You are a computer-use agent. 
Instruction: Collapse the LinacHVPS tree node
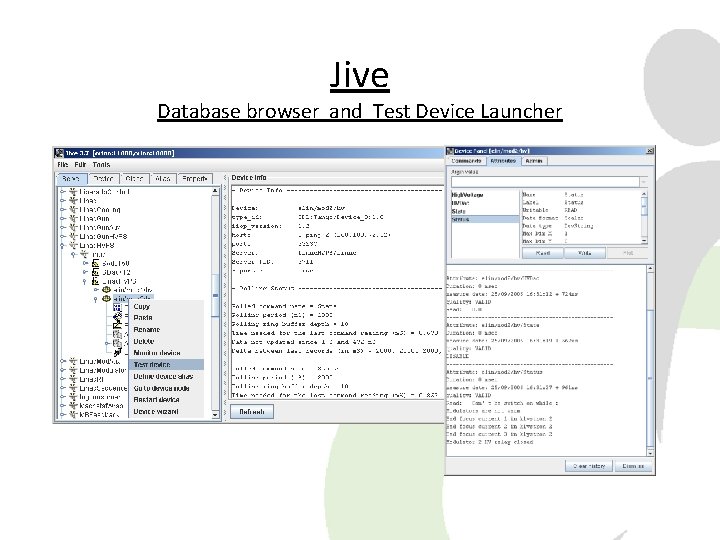(x=62, y=246)
